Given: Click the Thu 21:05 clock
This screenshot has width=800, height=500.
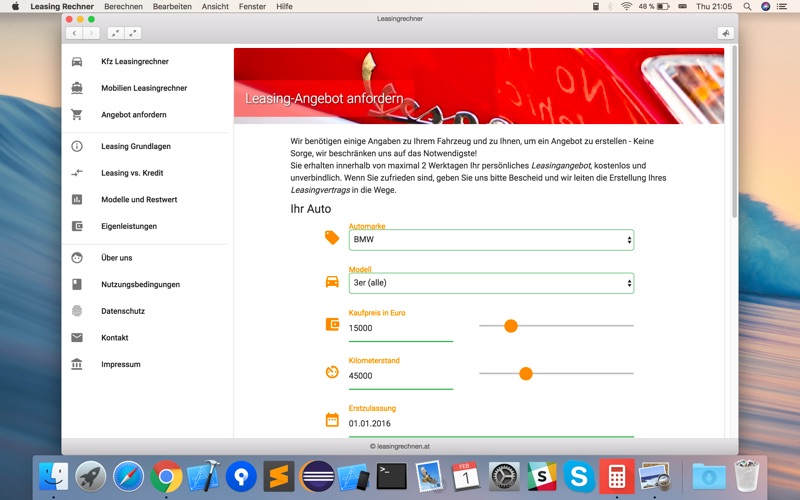Looking at the screenshot, I should click(714, 6).
